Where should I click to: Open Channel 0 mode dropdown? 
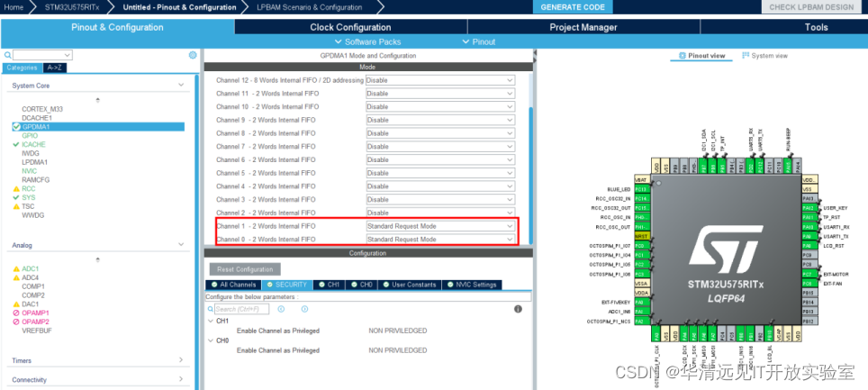(440, 240)
